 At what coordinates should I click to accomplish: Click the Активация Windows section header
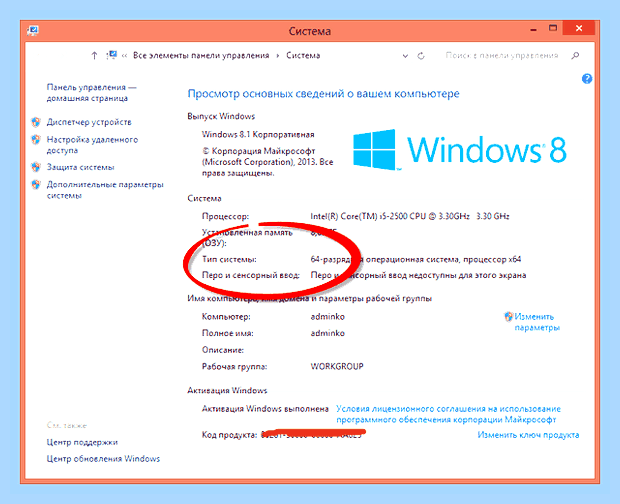(x=227, y=391)
